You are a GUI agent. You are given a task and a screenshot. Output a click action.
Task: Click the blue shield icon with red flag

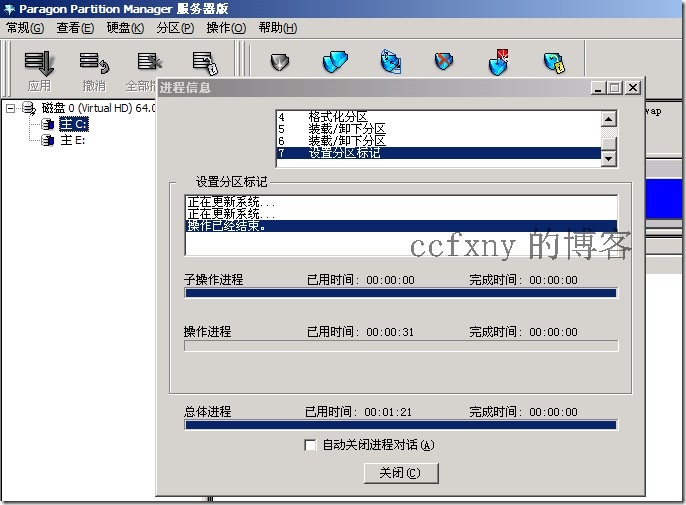pos(499,62)
